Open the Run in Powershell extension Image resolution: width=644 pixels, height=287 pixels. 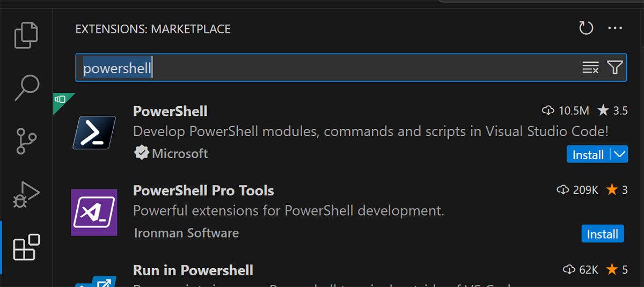pos(193,270)
